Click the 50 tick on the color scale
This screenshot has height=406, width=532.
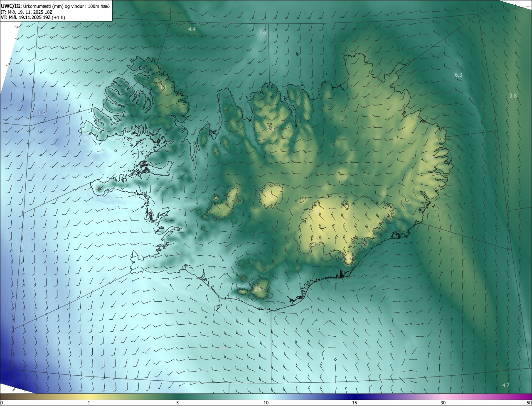529,403
